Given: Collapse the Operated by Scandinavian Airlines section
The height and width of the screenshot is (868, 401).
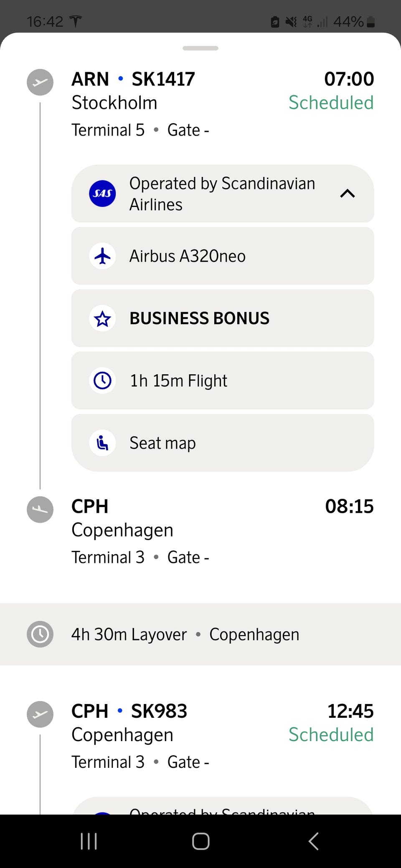Looking at the screenshot, I should pos(348,194).
